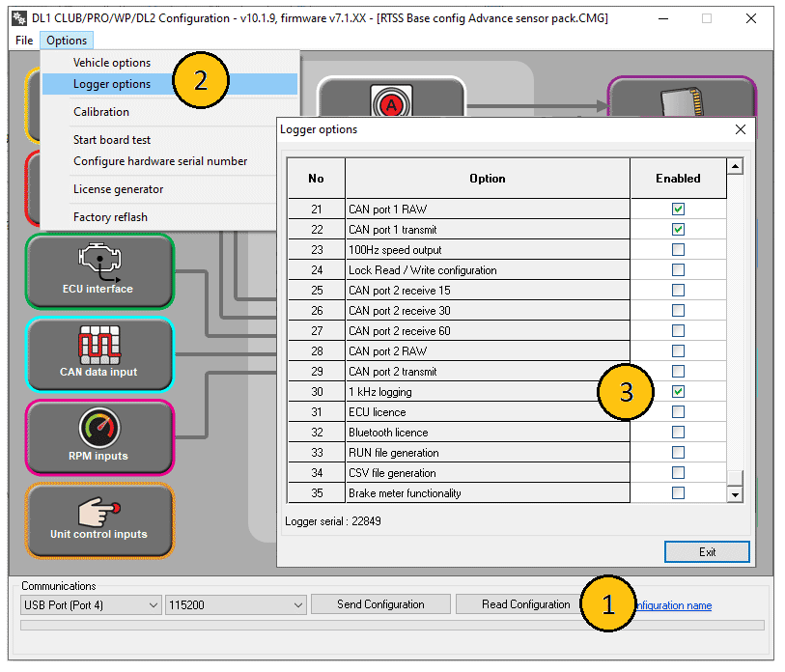Click the red A button block

391,99
